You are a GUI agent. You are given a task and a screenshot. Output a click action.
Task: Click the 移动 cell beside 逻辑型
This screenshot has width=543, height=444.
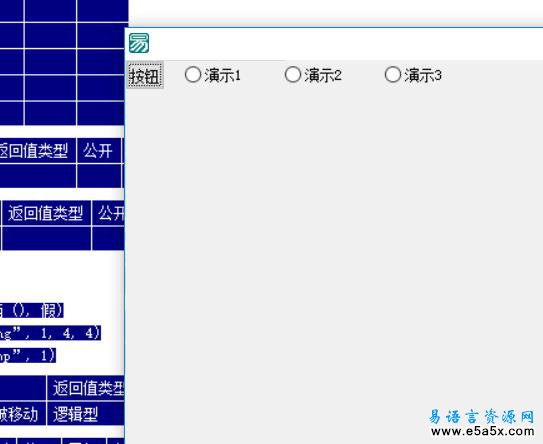click(23, 414)
